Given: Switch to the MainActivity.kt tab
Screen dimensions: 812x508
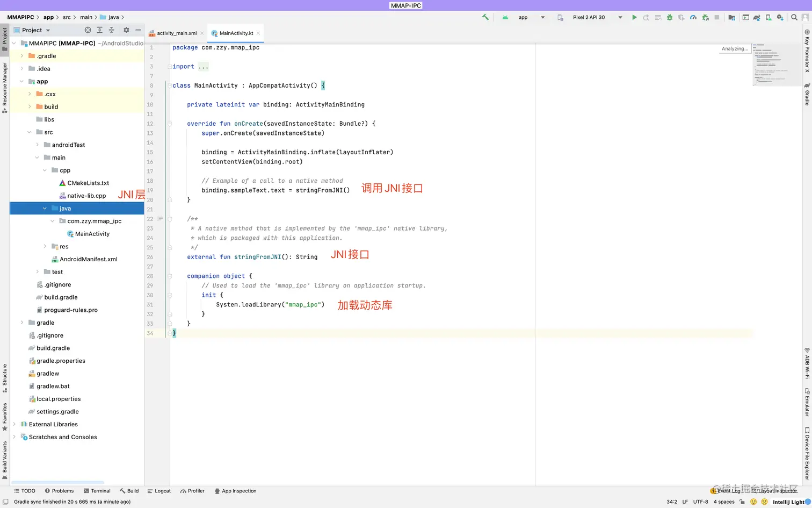Looking at the screenshot, I should 236,33.
